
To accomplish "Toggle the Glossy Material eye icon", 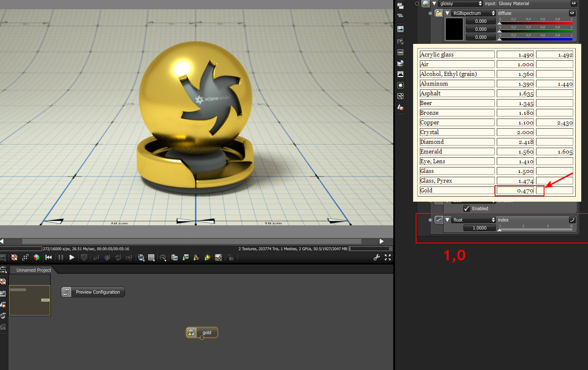I will click(x=574, y=3).
